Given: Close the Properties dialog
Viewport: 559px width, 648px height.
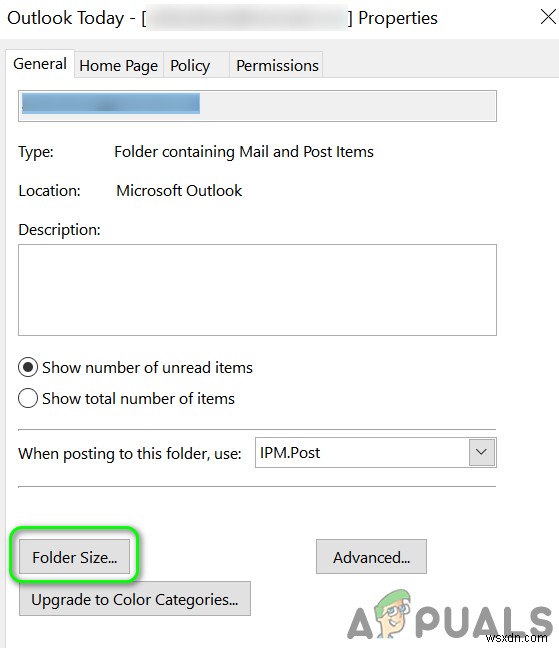Looking at the screenshot, I should click(548, 17).
